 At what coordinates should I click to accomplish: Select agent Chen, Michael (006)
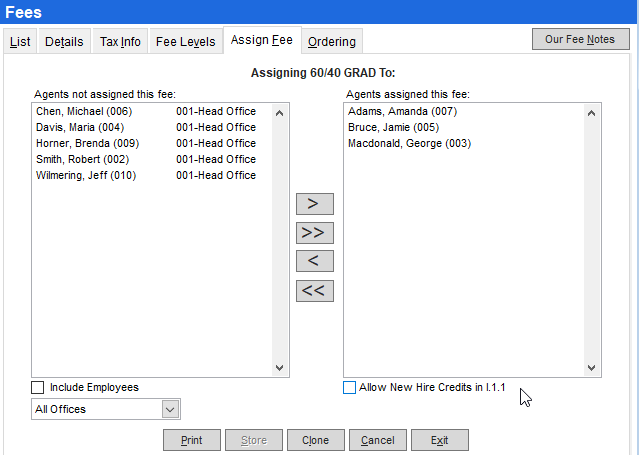(84, 112)
